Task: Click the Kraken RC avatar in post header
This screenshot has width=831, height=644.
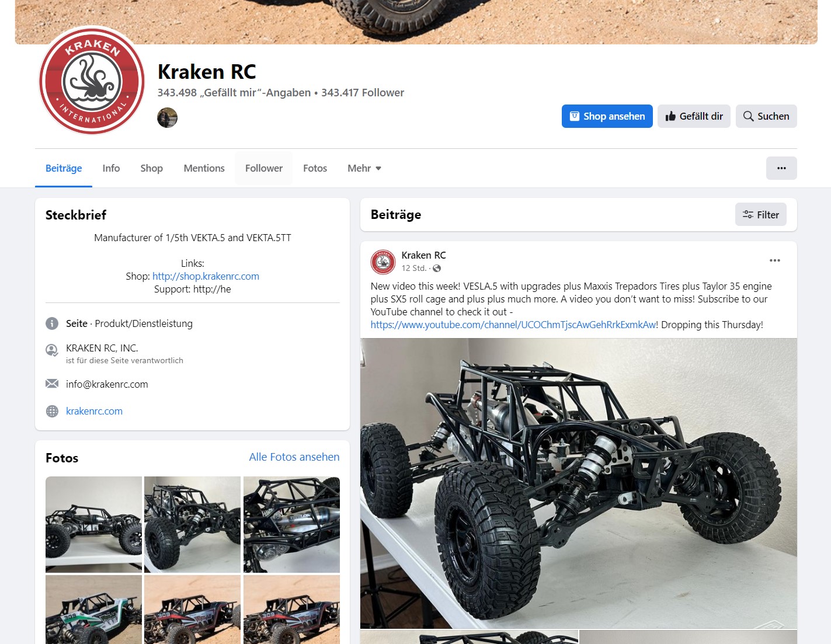Action: point(383,262)
